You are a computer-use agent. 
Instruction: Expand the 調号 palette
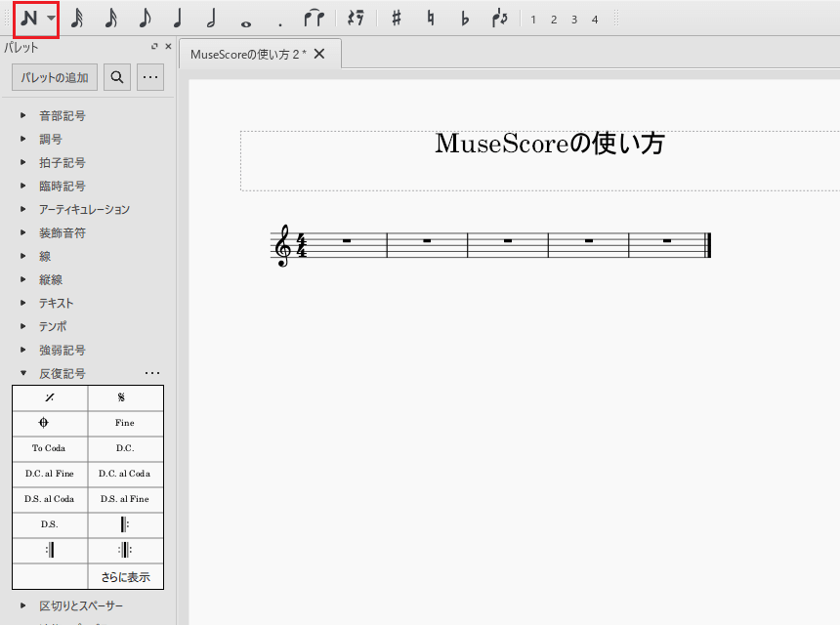tap(23, 139)
